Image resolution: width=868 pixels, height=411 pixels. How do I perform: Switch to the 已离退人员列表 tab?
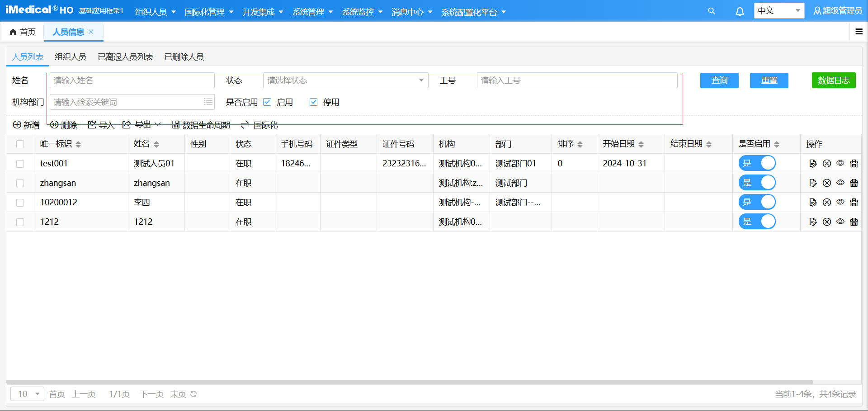point(125,57)
